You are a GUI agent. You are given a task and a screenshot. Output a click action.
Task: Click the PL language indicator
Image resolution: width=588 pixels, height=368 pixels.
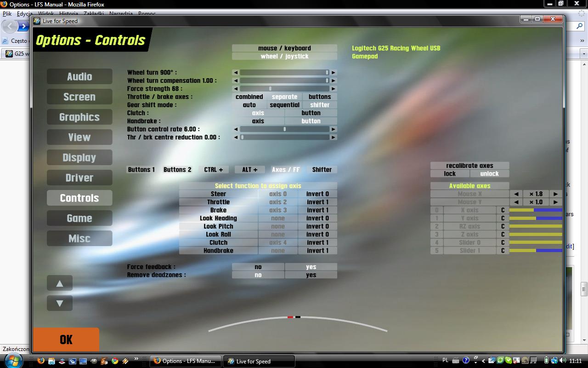(x=445, y=361)
